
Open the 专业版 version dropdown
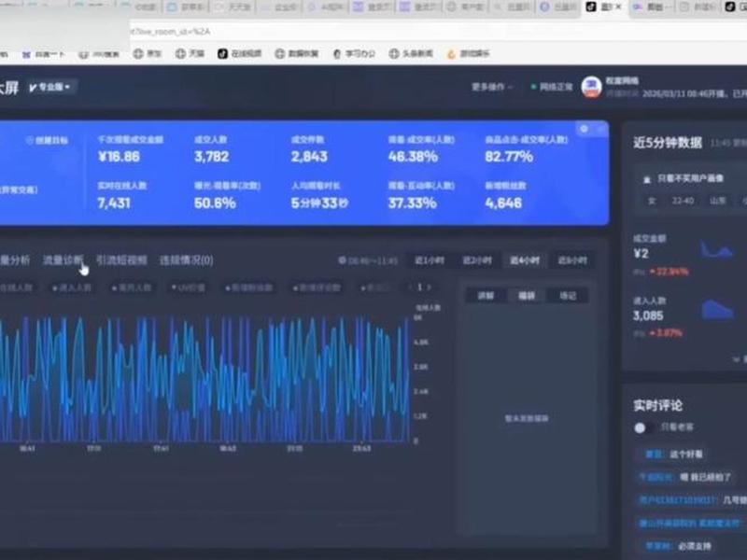tap(50, 87)
